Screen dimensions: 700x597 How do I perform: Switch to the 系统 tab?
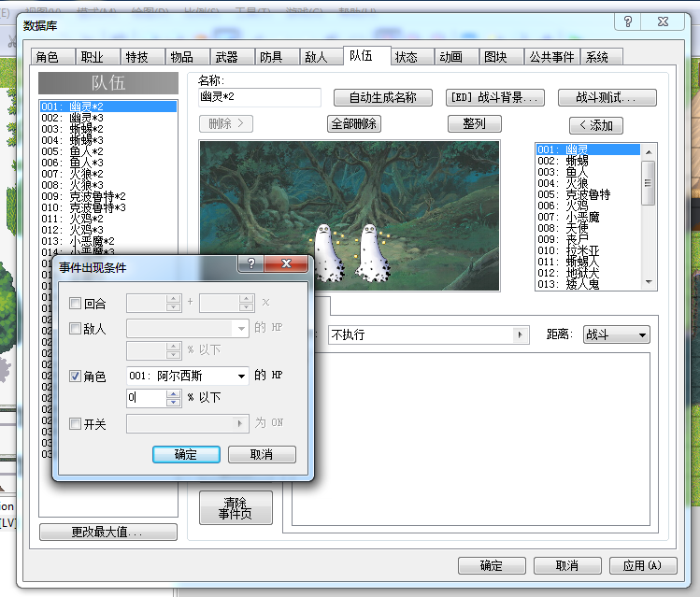[602, 57]
